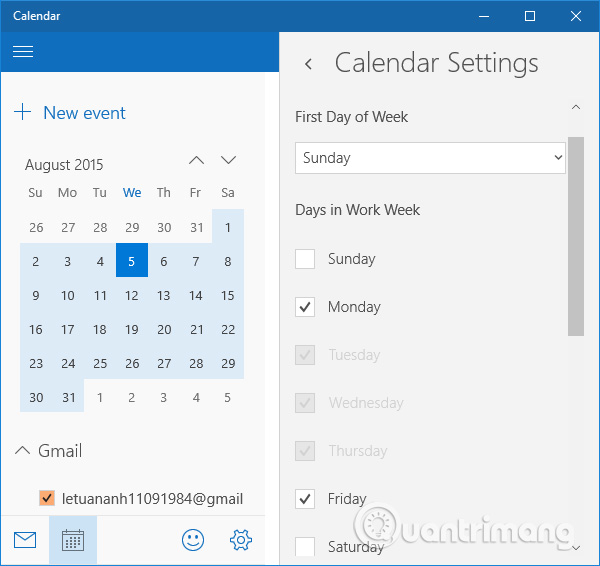Viewport: 600px width, 566px height.
Task: Open the First Day of Week dropdown
Action: [x=430, y=158]
